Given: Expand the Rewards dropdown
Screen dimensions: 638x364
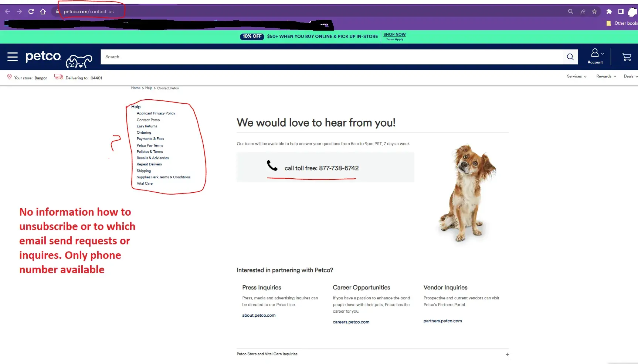Looking at the screenshot, I should [x=606, y=76].
